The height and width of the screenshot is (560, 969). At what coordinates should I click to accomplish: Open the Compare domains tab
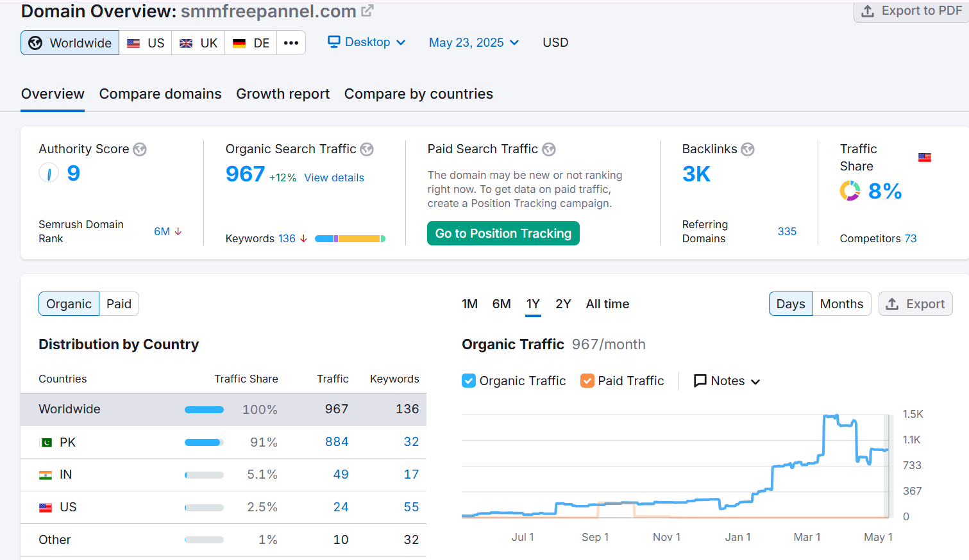tap(160, 94)
